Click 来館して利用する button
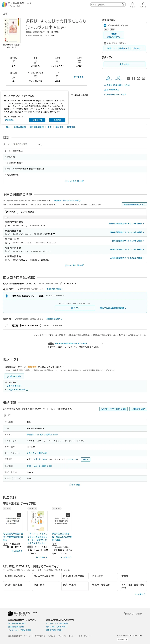The width and height of the screenshot is (150, 644). click(114, 35)
